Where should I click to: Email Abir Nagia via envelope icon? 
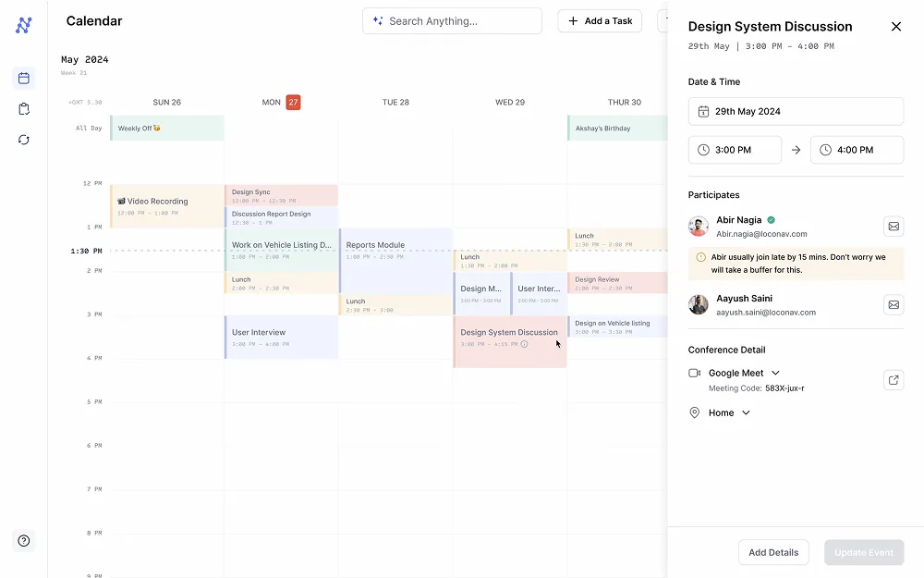[x=894, y=227]
